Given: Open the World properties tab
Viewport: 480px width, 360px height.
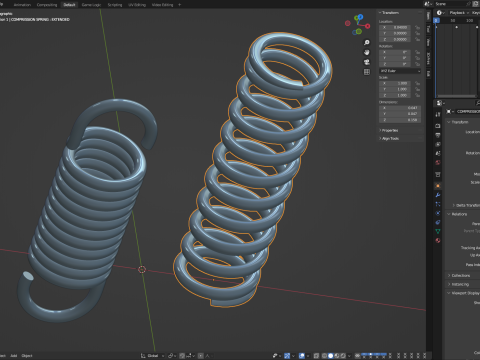Looking at the screenshot, I should click(438, 162).
